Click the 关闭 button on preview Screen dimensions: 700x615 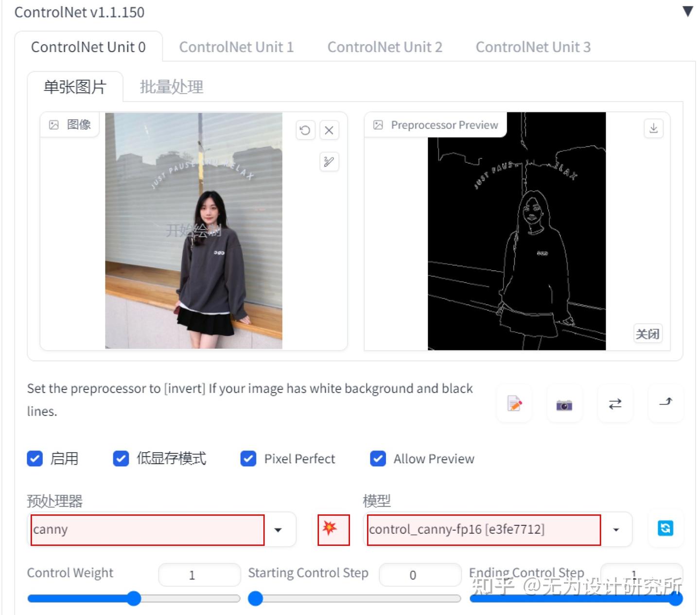(647, 334)
